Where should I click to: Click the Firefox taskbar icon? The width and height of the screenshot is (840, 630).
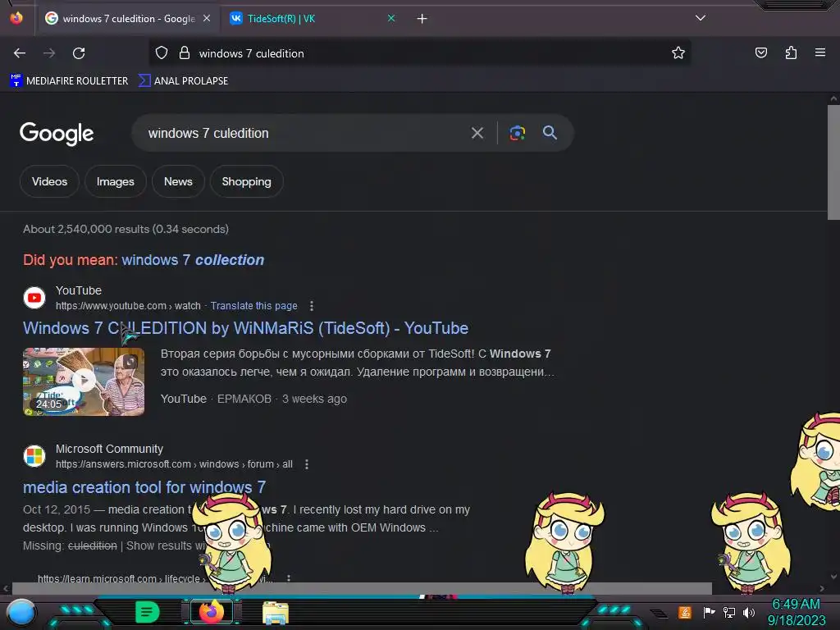pyautogui.click(x=212, y=612)
